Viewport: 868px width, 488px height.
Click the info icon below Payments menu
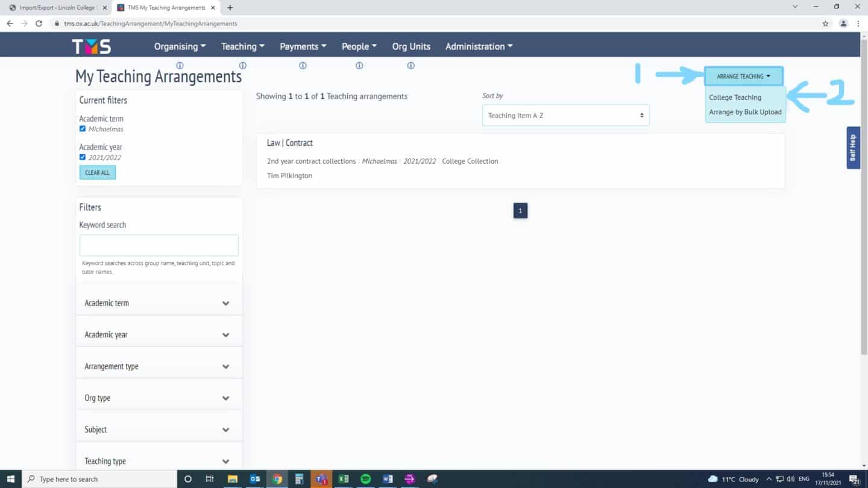click(303, 66)
